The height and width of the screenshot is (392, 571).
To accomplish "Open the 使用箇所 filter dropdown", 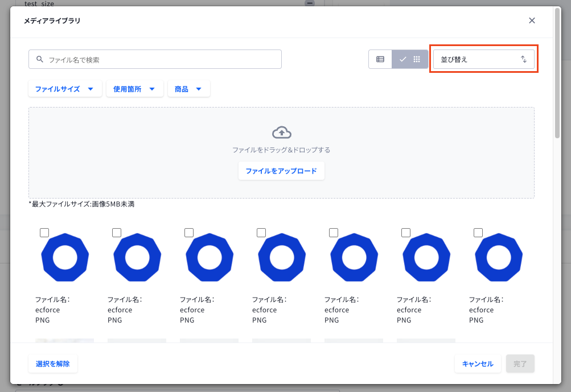I will (x=134, y=89).
